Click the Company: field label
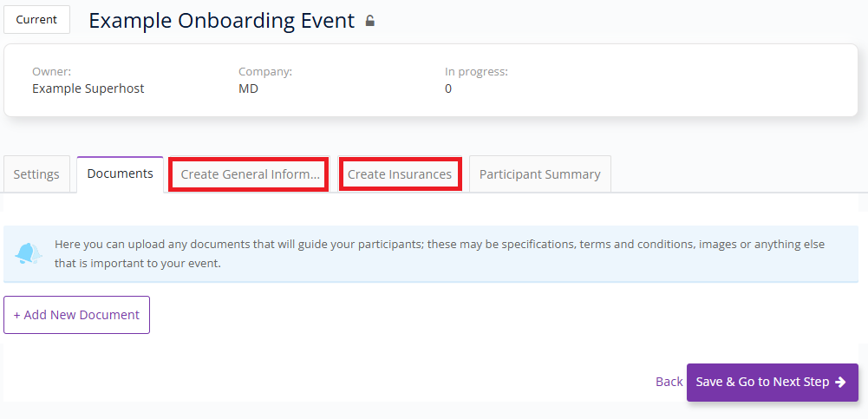This screenshot has height=419, width=868. [265, 71]
